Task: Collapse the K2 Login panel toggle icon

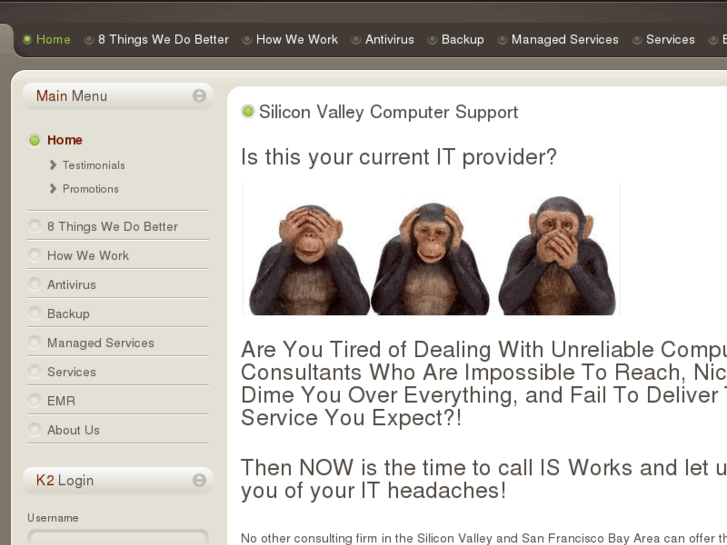Action: (x=199, y=480)
